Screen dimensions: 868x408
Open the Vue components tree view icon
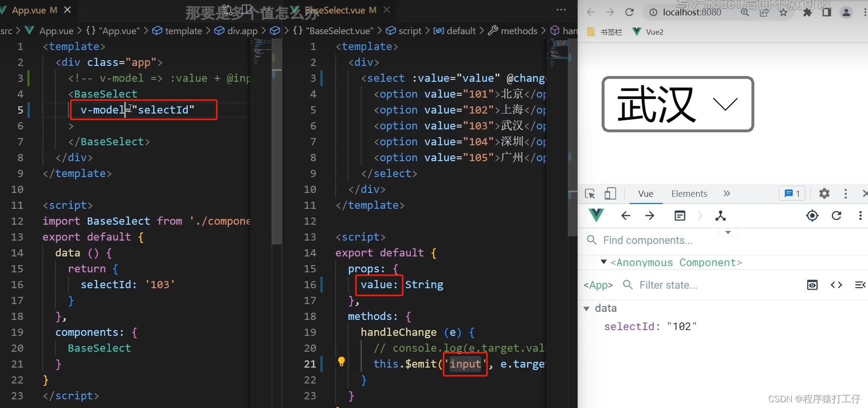tap(721, 216)
